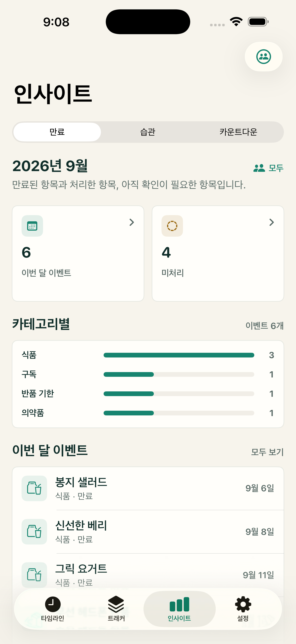This screenshot has height=644, width=296.
Task: Tap the 구독 category progress bar
Action: 179,374
